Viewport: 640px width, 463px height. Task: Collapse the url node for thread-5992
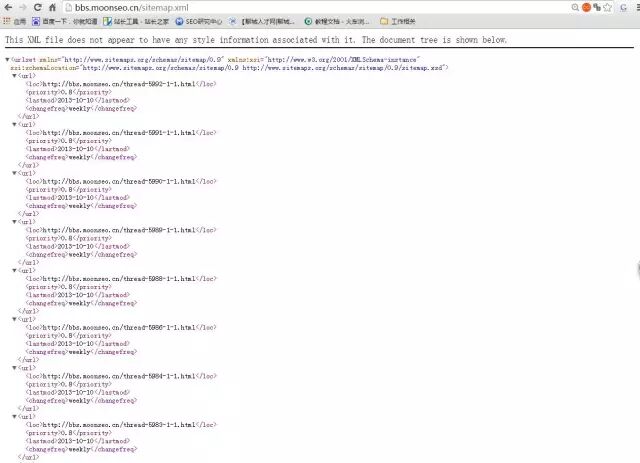point(14,76)
